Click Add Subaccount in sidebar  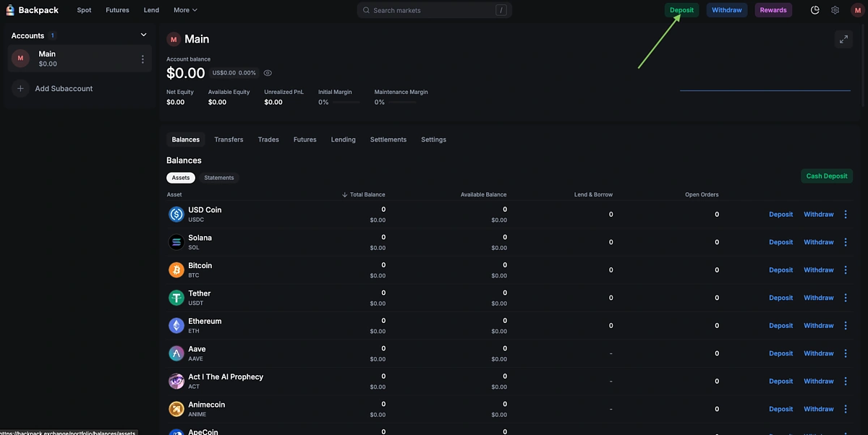click(64, 88)
